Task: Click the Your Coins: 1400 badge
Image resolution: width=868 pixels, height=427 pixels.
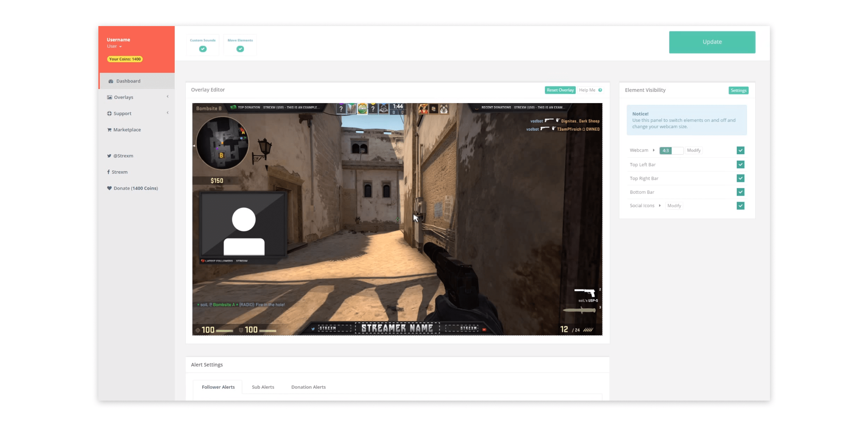Action: (125, 59)
